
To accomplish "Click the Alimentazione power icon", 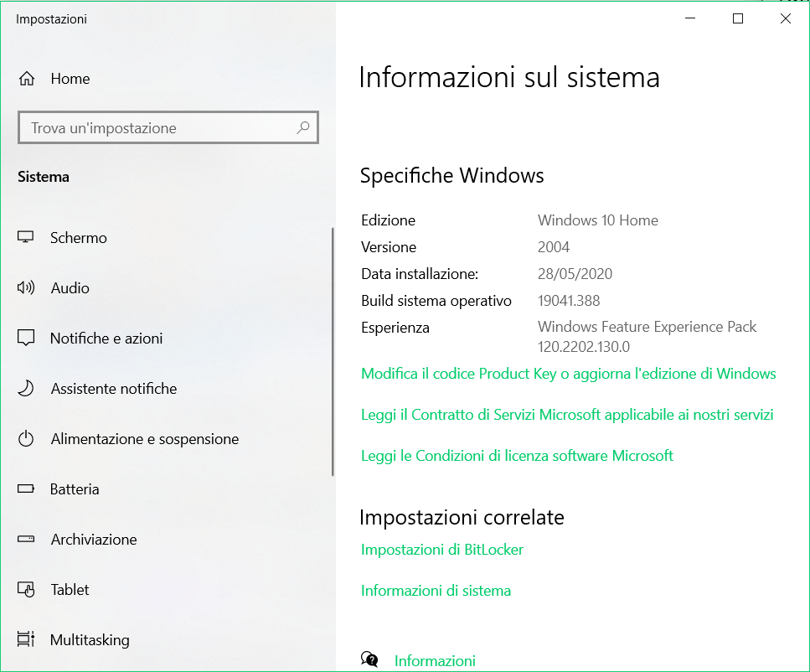I will point(26,439).
